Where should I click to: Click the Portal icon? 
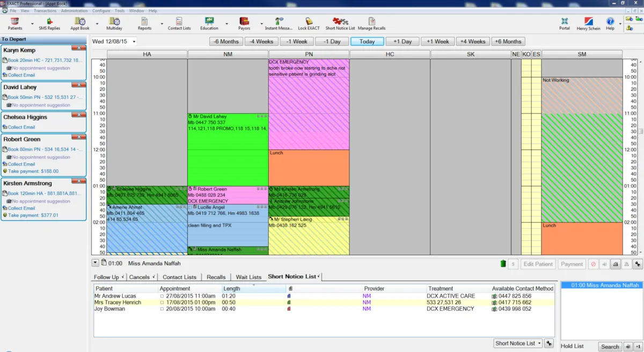click(x=564, y=23)
